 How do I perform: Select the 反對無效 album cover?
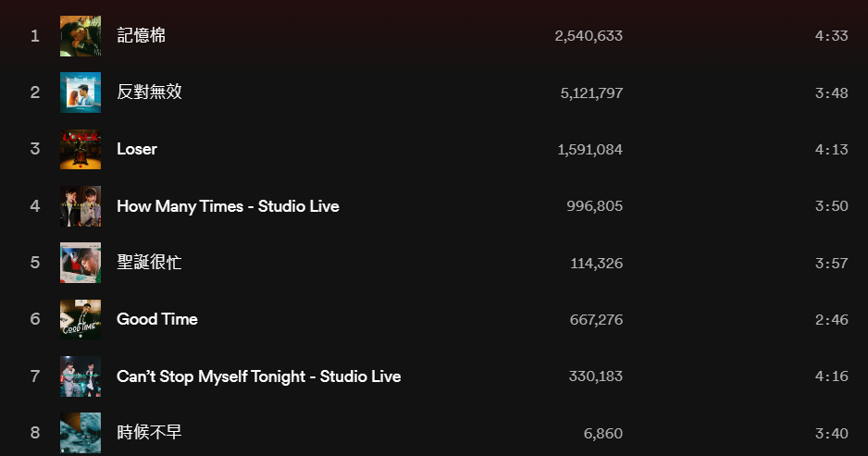(81, 92)
